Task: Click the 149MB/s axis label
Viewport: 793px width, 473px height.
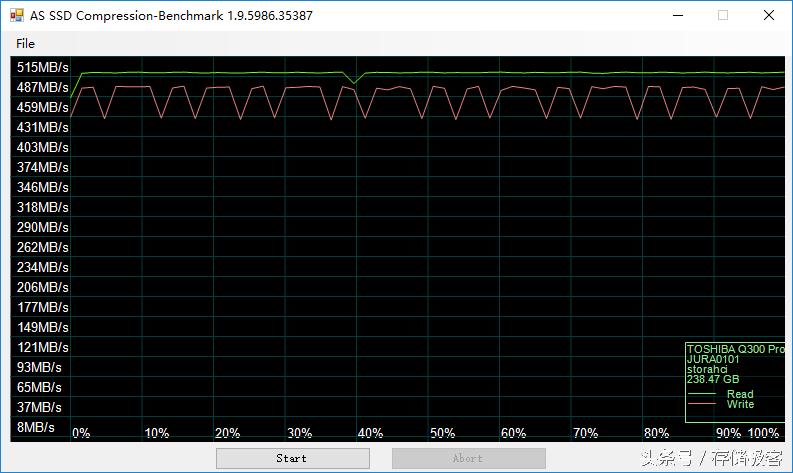Action: tap(42, 327)
